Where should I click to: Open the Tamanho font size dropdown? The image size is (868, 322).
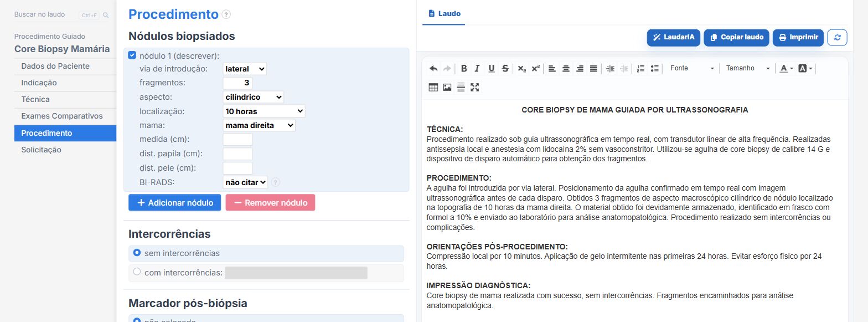(x=748, y=69)
